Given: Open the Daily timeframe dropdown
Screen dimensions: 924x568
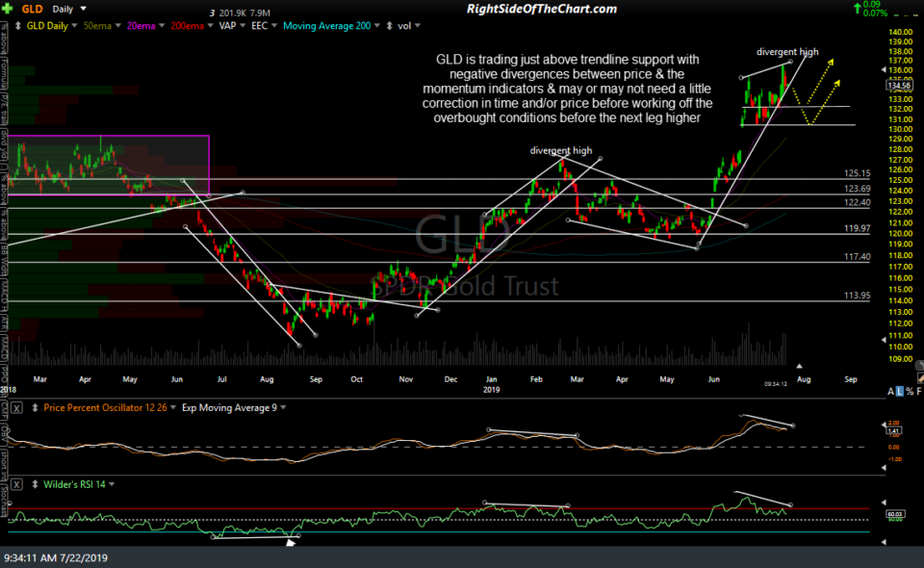Looking at the screenshot, I should [x=73, y=9].
